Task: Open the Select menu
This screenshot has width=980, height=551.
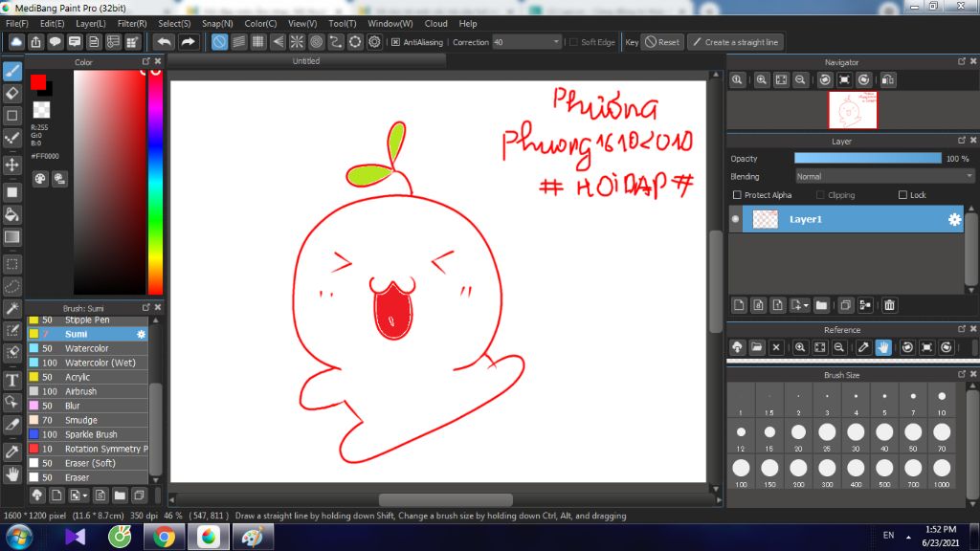Action: tap(174, 23)
